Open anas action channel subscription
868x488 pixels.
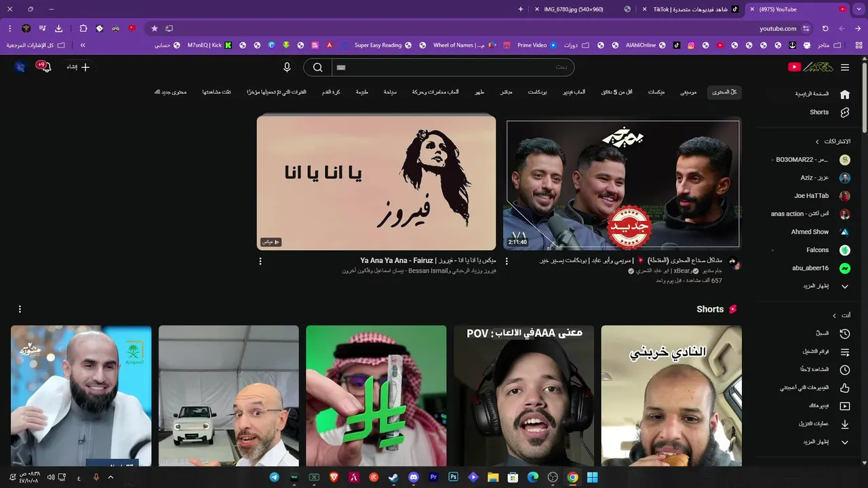click(x=810, y=213)
